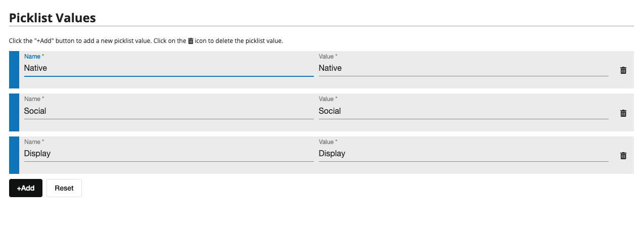Focus the Value field containing Display
This screenshot has height=230, width=644.
click(463, 154)
